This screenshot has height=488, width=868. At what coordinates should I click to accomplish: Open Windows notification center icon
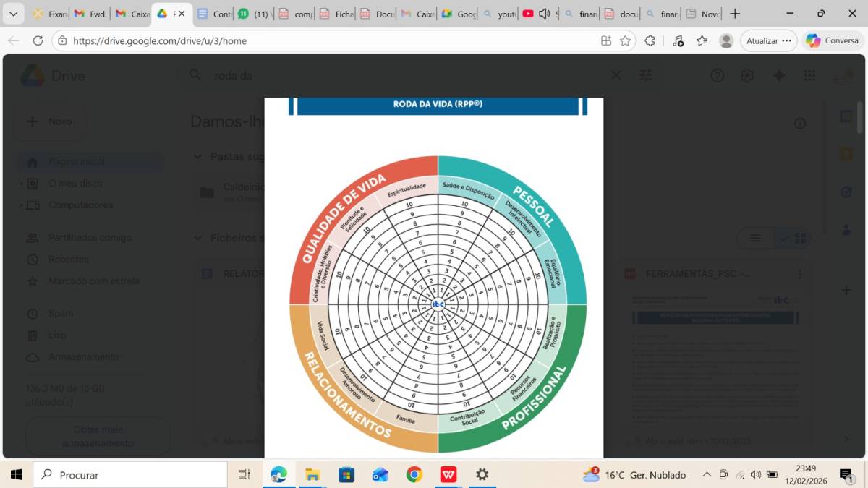(846, 475)
